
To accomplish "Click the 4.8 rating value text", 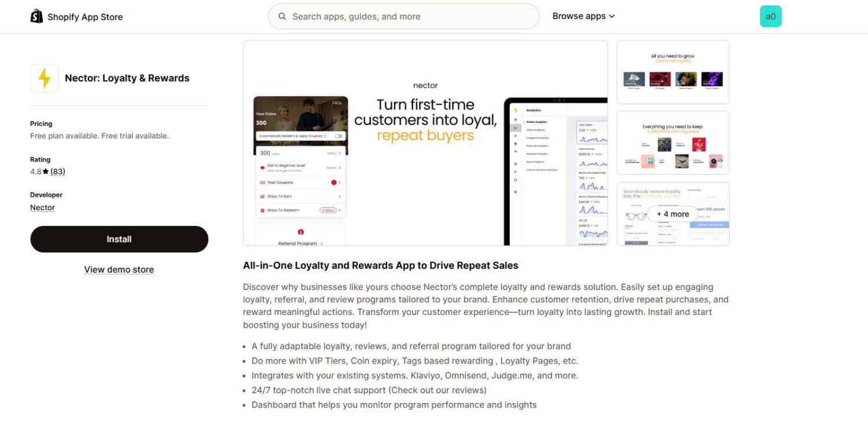I will coord(35,171).
